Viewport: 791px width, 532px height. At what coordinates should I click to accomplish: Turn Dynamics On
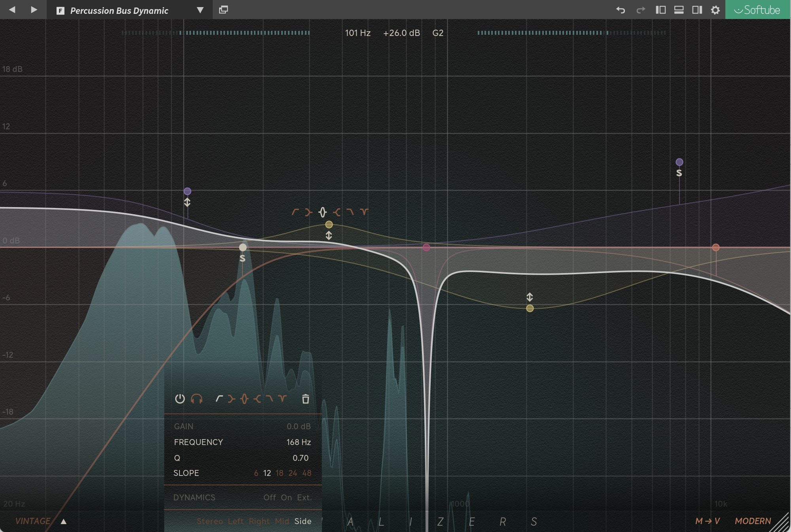286,498
